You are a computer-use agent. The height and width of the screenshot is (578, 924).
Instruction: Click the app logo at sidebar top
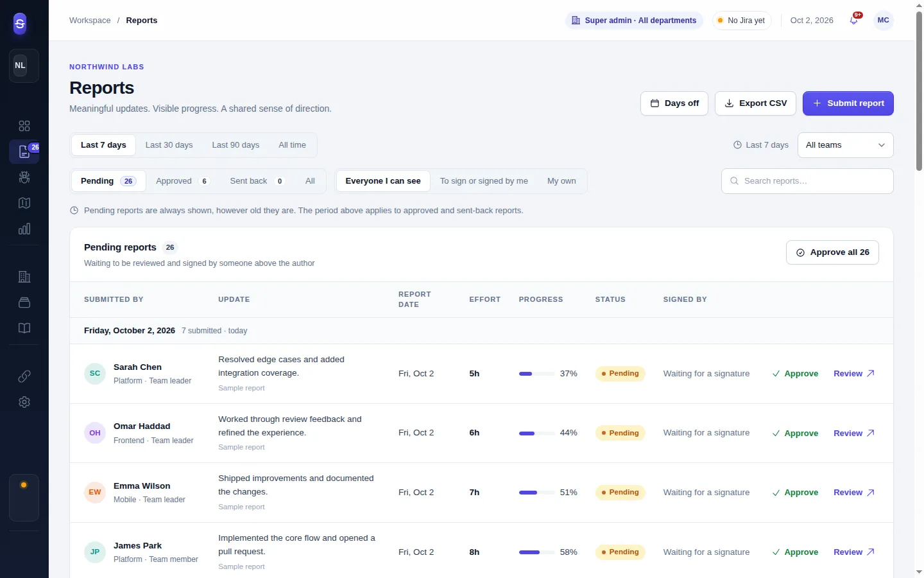[x=20, y=24]
